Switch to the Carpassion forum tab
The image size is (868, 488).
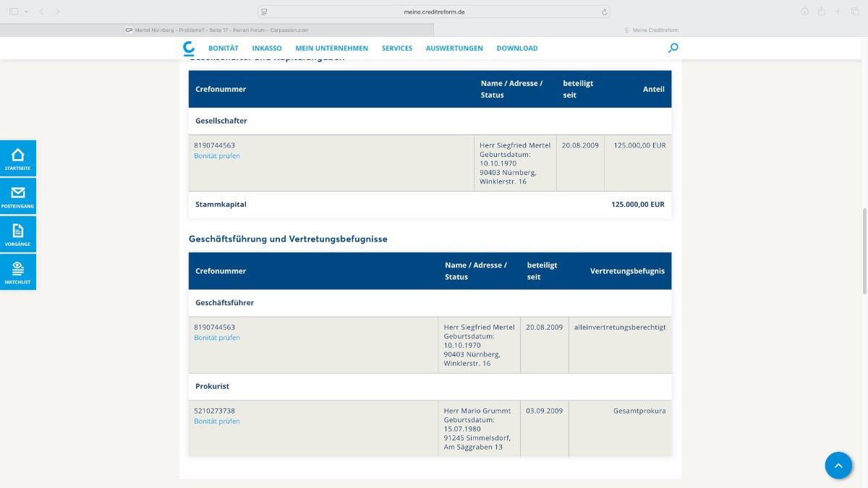coord(217,30)
